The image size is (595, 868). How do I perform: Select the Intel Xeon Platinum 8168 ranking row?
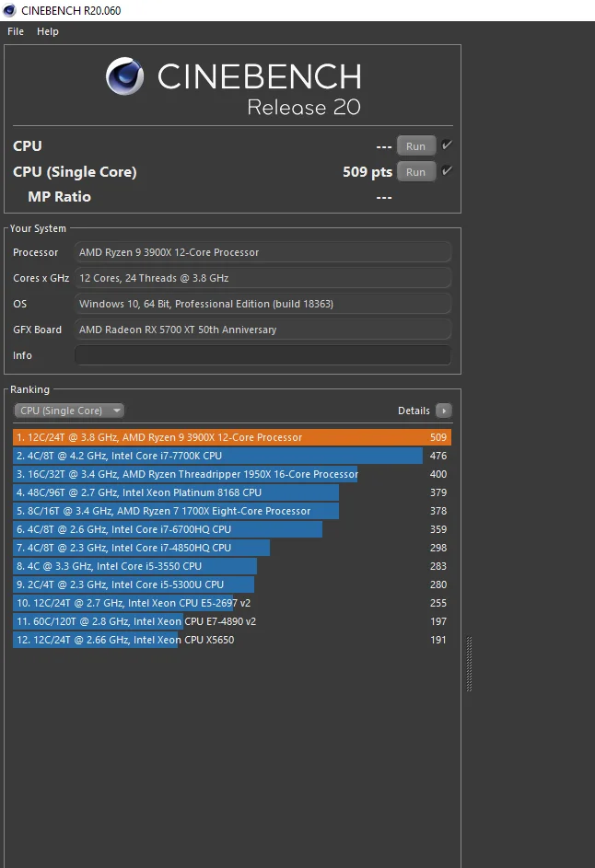232,492
